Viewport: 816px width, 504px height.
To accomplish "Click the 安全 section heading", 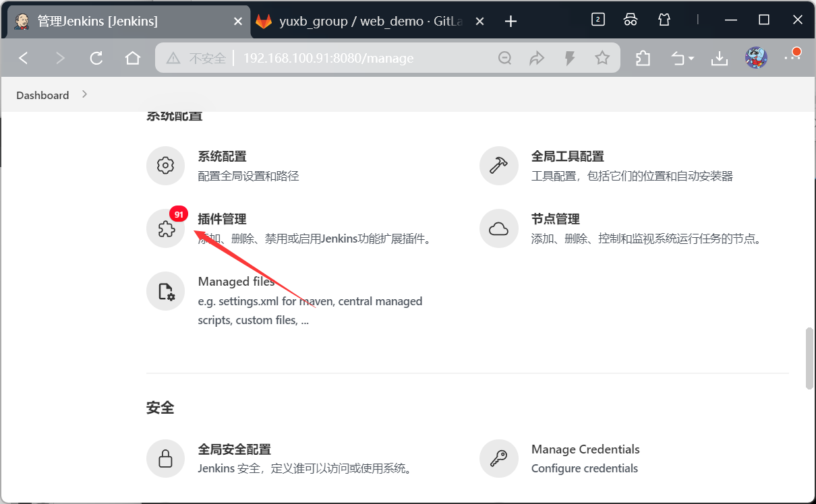I will click(160, 408).
